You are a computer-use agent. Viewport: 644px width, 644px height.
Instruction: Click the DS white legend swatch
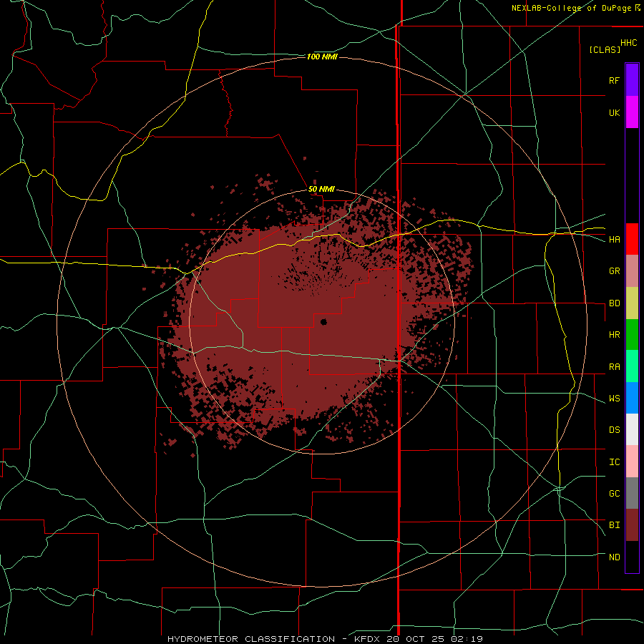632,429
